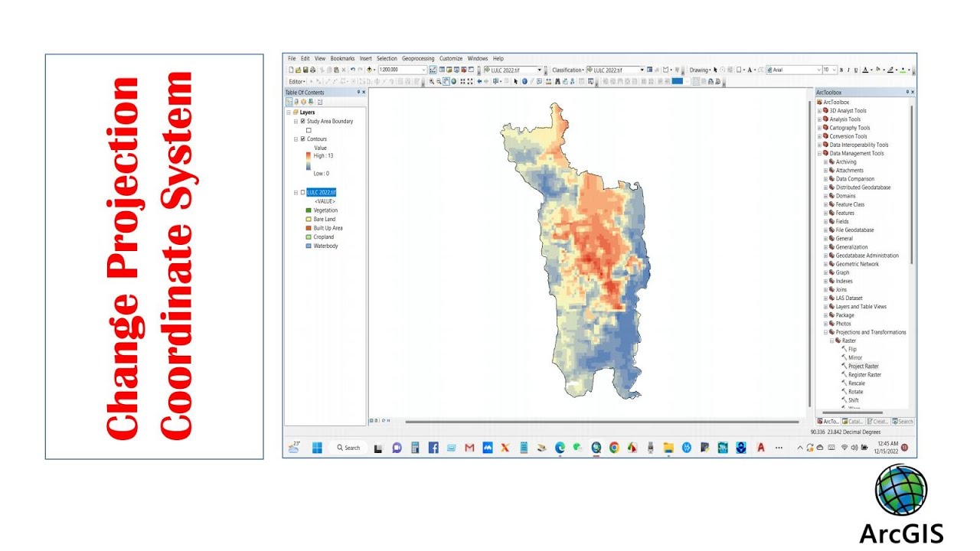Click the Waterbody blue swatch
980x551 pixels.
[x=309, y=246]
